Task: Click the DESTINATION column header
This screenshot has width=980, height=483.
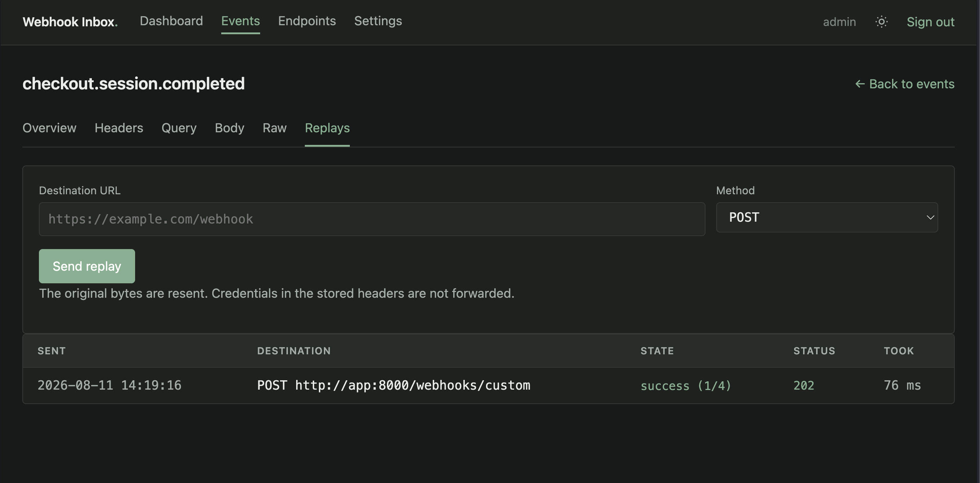Action: click(294, 351)
